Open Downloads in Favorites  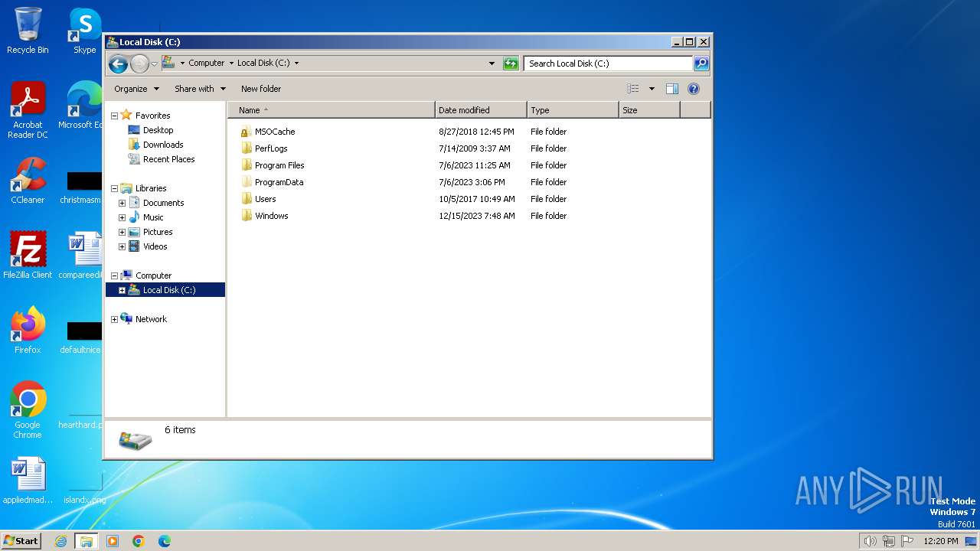(162, 145)
